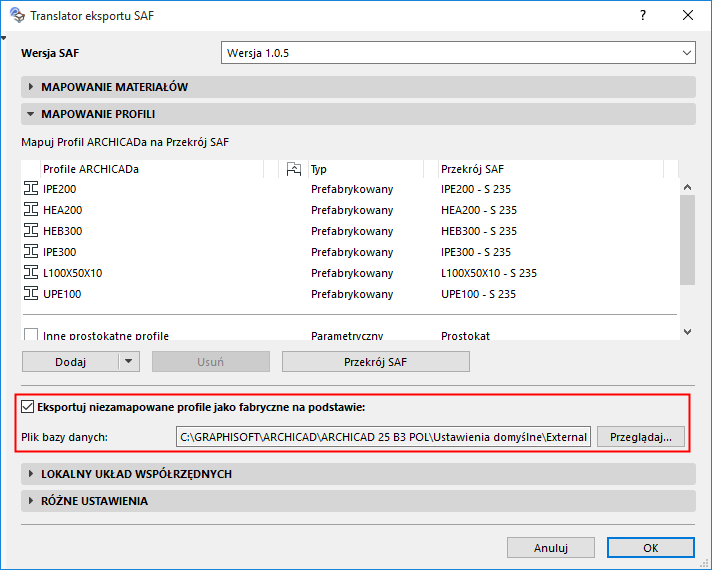
Task: Click the Parametryczny type cell
Action: (347, 336)
